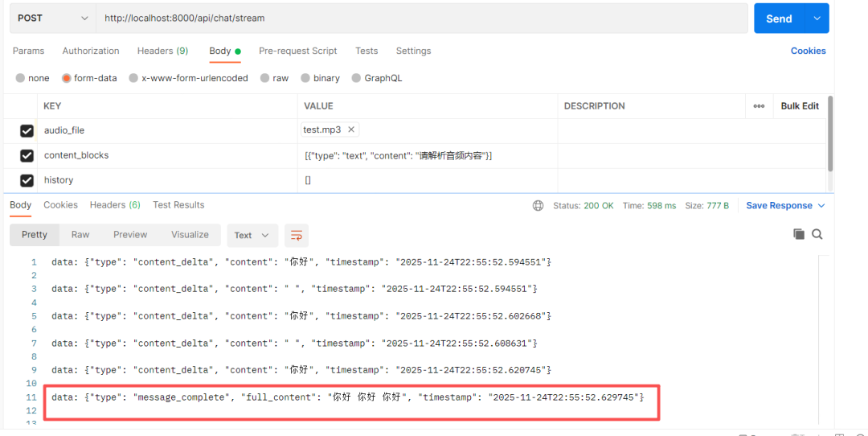Viewport: 868px width, 436px height.
Task: Open the Test Results tab
Action: pos(178,205)
